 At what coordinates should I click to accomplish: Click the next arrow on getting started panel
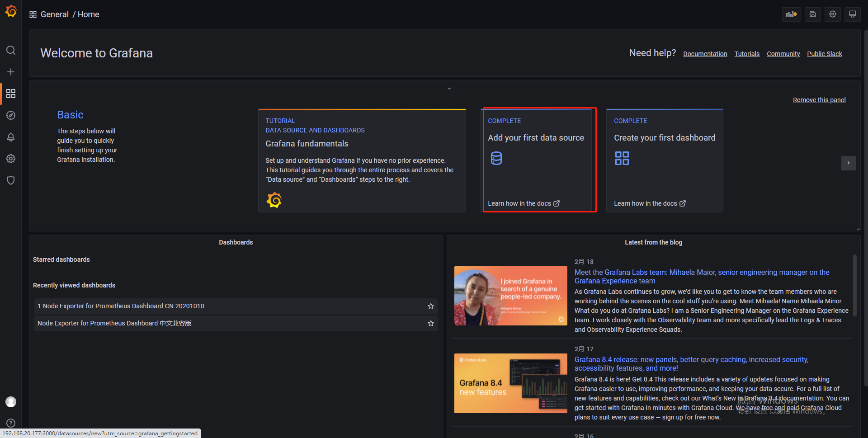coord(849,163)
